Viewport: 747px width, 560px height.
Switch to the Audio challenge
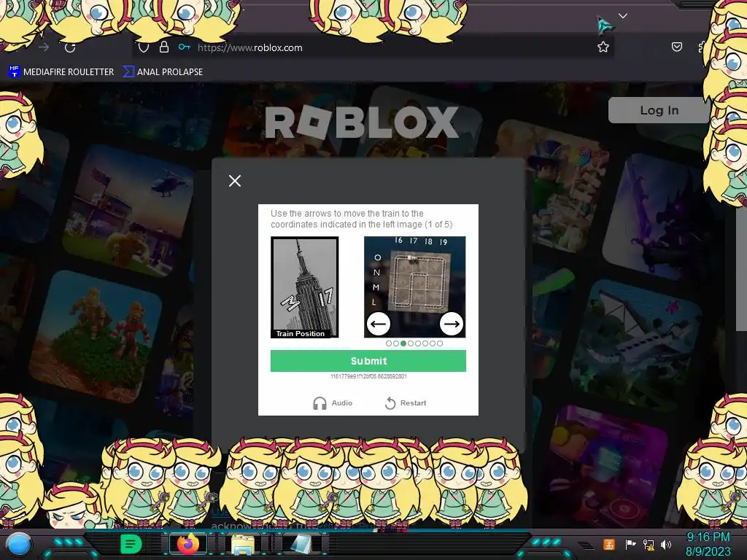(x=333, y=402)
